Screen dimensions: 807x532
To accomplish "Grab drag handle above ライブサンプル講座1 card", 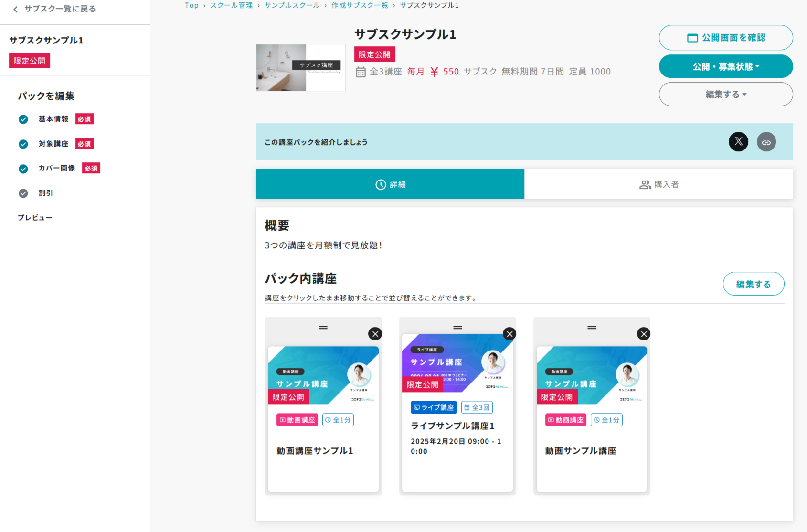I will (457, 328).
